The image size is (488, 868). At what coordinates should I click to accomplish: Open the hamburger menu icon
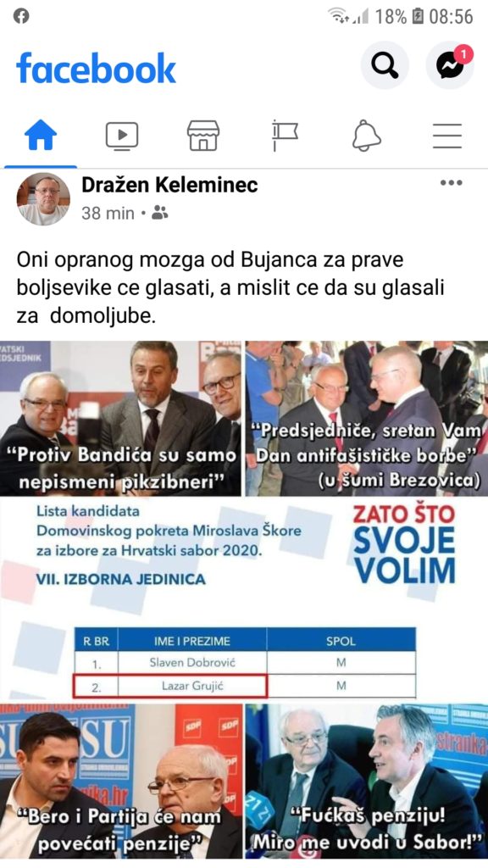[447, 136]
